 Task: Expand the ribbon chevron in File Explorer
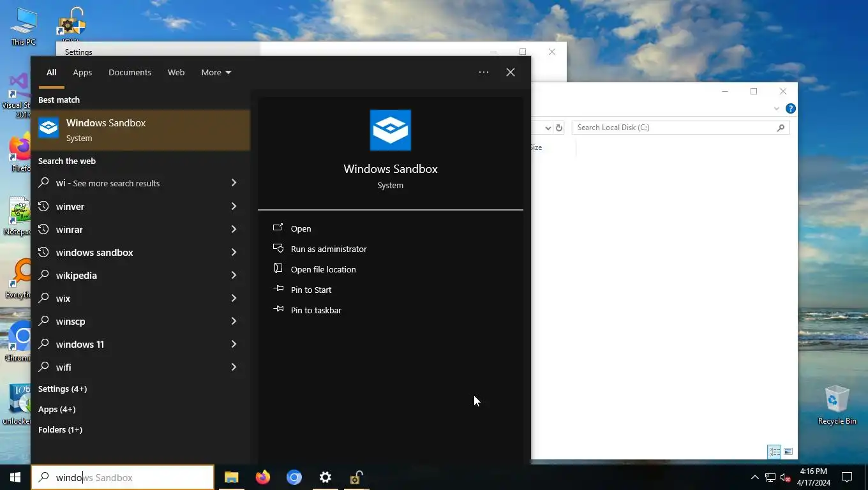pos(777,108)
